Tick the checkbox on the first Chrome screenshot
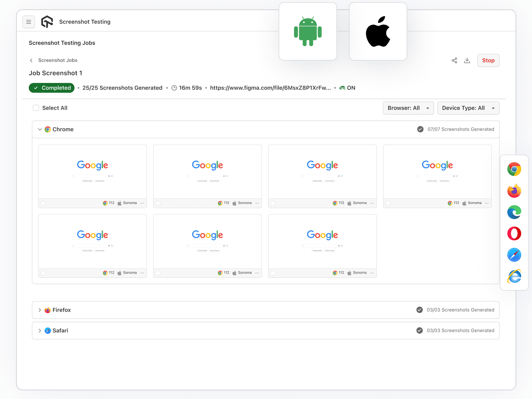This screenshot has width=532, height=399. point(43,203)
